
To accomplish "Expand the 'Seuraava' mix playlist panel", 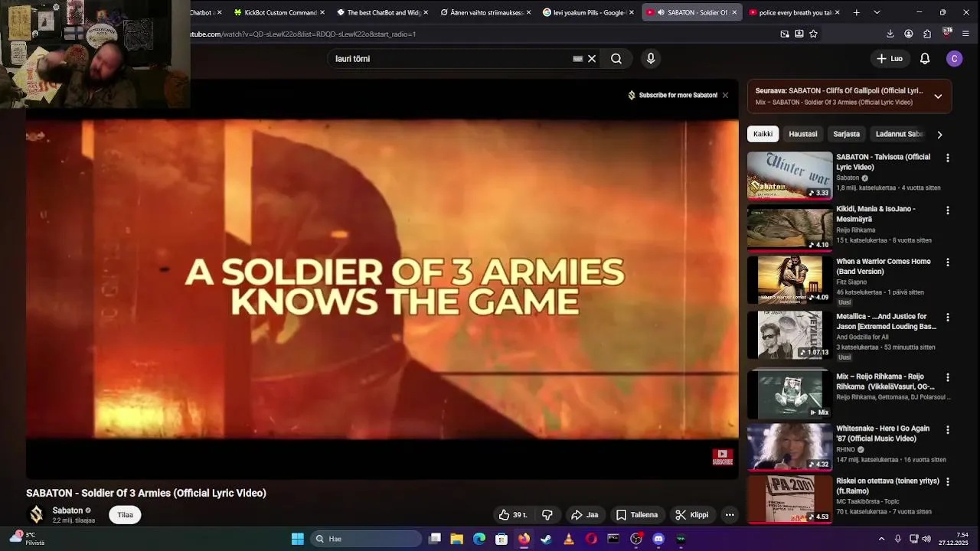I will click(938, 96).
